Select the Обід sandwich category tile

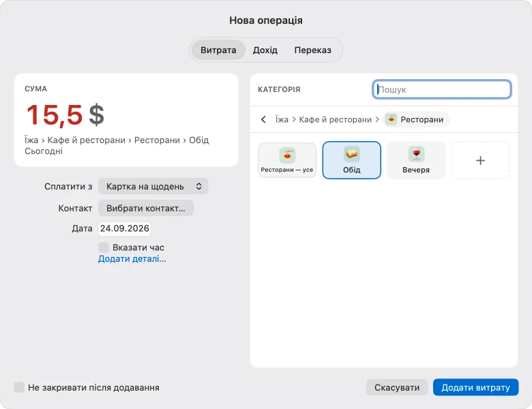(x=351, y=160)
